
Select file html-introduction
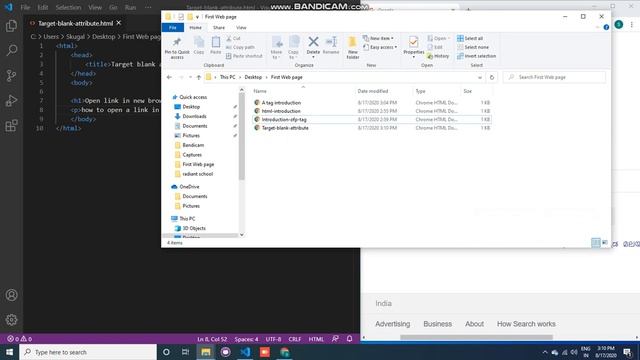281,111
